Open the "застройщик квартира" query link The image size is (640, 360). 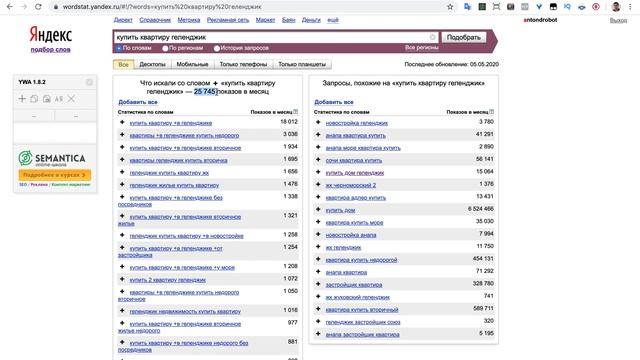(353, 284)
